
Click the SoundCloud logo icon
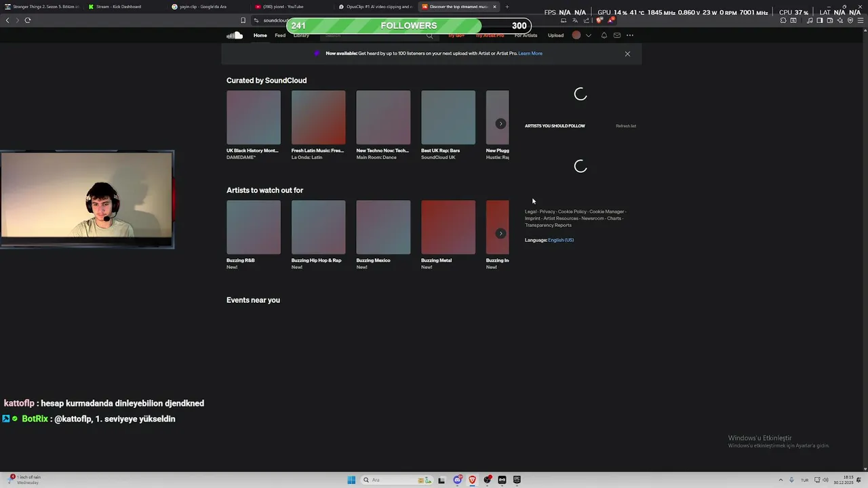point(235,35)
